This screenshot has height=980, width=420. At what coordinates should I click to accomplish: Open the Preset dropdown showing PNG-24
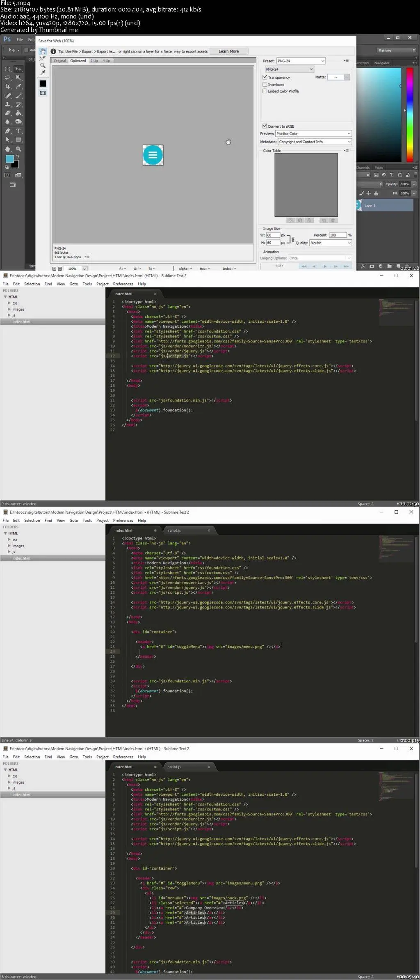301,61
